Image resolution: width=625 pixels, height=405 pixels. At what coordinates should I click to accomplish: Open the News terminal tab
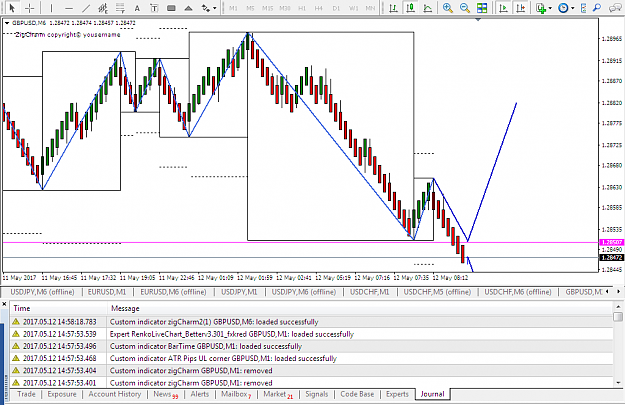click(165, 394)
